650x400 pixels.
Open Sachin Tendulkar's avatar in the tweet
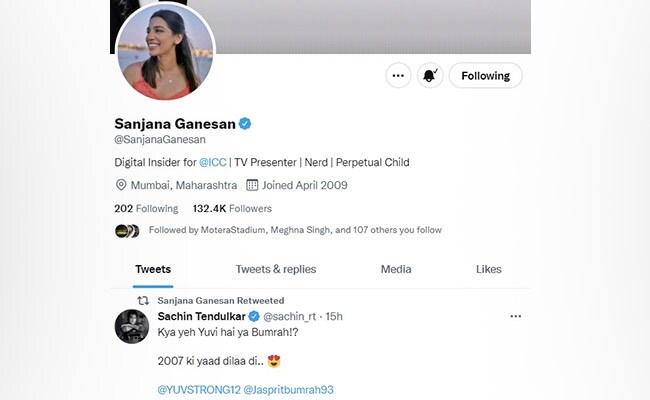tap(132, 326)
